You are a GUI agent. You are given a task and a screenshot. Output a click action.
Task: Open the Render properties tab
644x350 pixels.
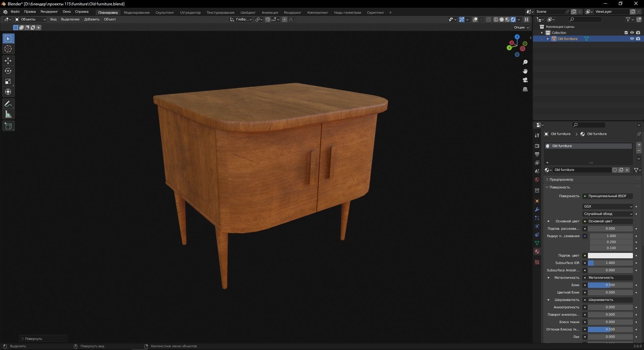pos(537,146)
